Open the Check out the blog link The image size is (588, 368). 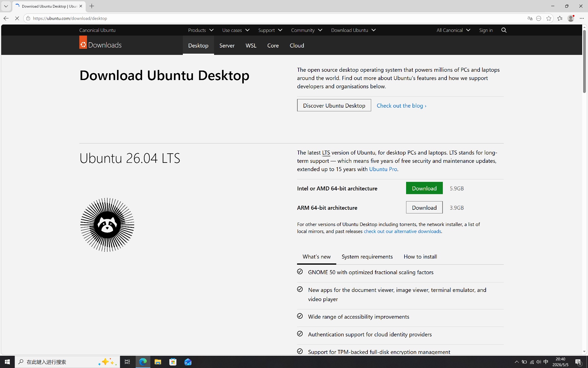401,105
